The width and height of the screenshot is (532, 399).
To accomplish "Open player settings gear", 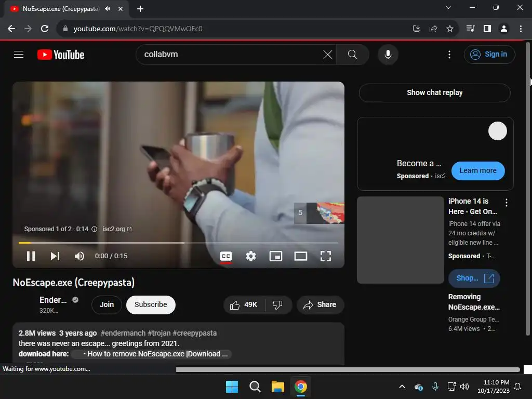I will point(251,256).
